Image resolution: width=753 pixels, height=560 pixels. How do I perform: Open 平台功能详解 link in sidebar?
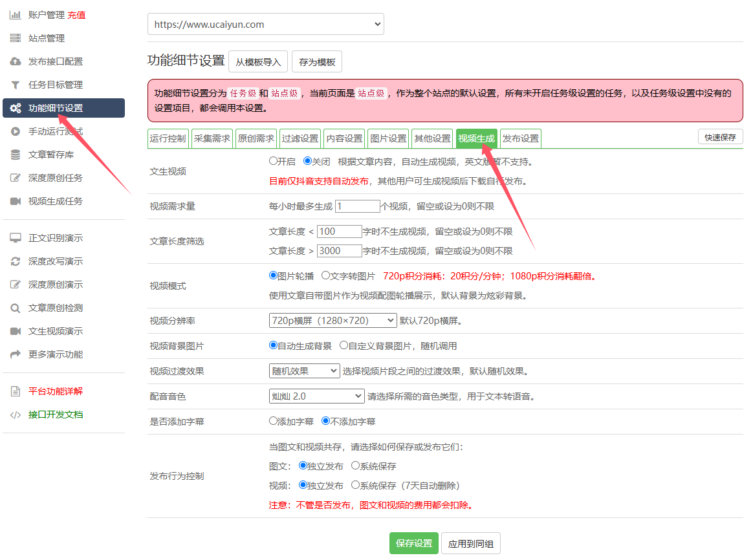[x=56, y=392]
